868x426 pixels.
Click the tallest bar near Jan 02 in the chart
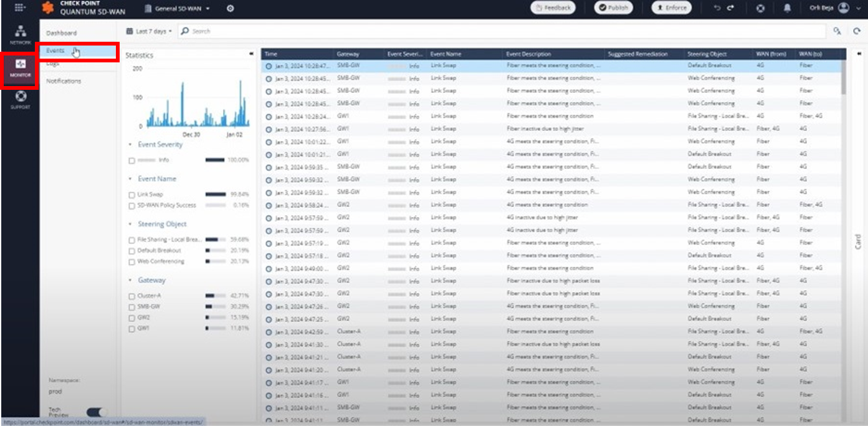[x=241, y=104]
